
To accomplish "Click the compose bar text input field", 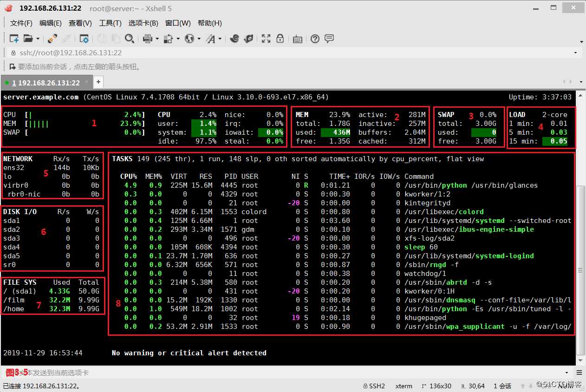I will click(283, 372).
